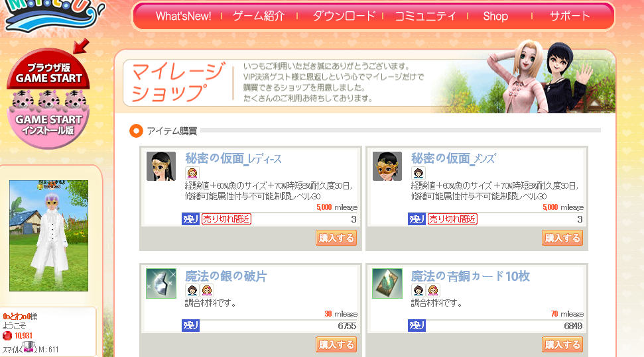This screenshot has width=644, height=357.
Task: Start the browser version GAME START
Action: pyautogui.click(x=48, y=71)
